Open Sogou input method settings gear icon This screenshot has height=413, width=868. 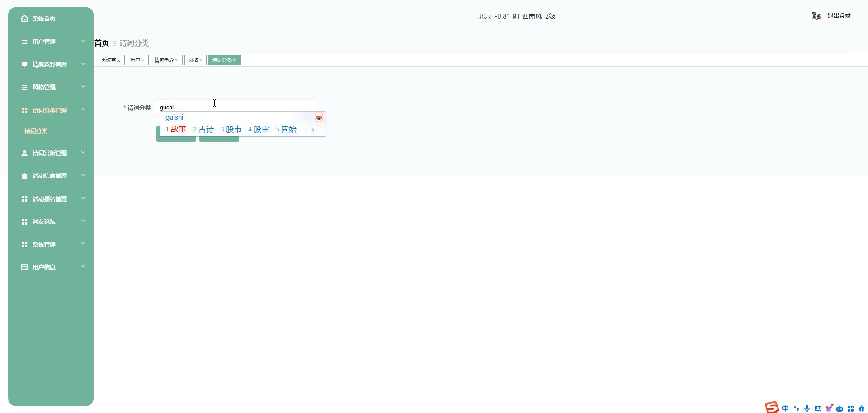[x=861, y=408]
